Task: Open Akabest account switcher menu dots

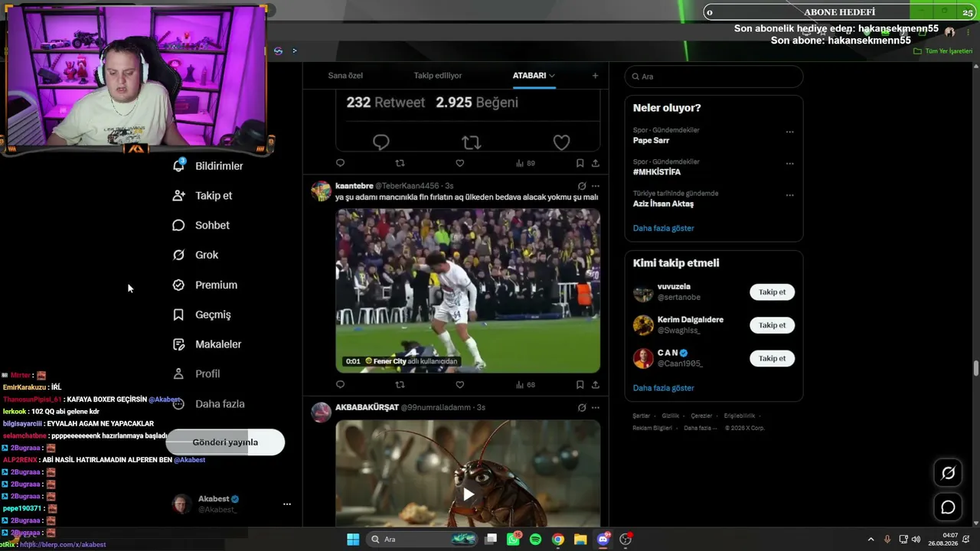Action: (287, 504)
